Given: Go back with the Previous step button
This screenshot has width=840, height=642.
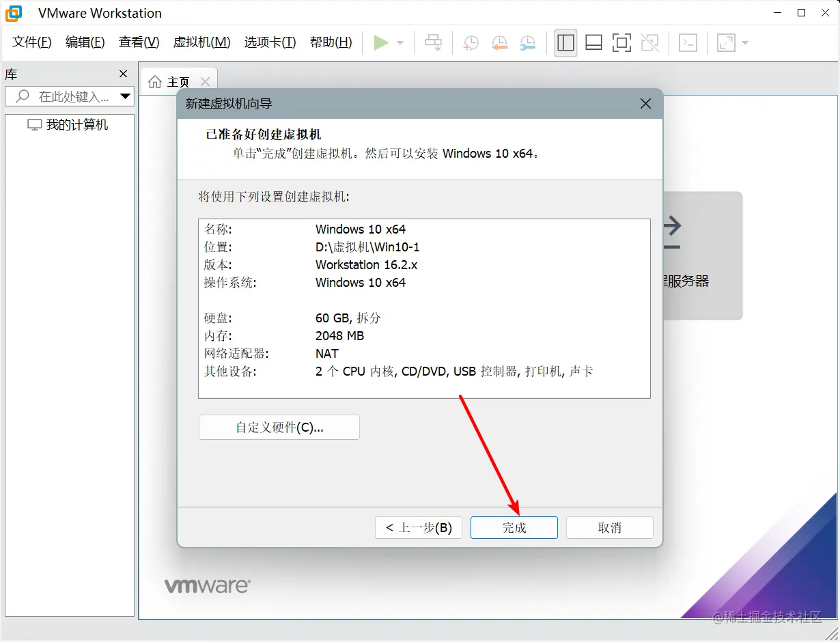Looking at the screenshot, I should [419, 527].
